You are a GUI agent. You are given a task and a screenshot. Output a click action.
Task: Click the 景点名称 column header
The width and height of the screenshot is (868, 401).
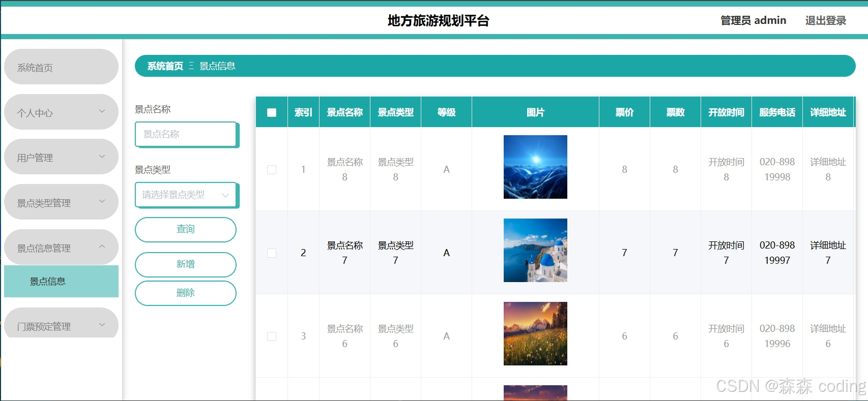pyautogui.click(x=344, y=112)
